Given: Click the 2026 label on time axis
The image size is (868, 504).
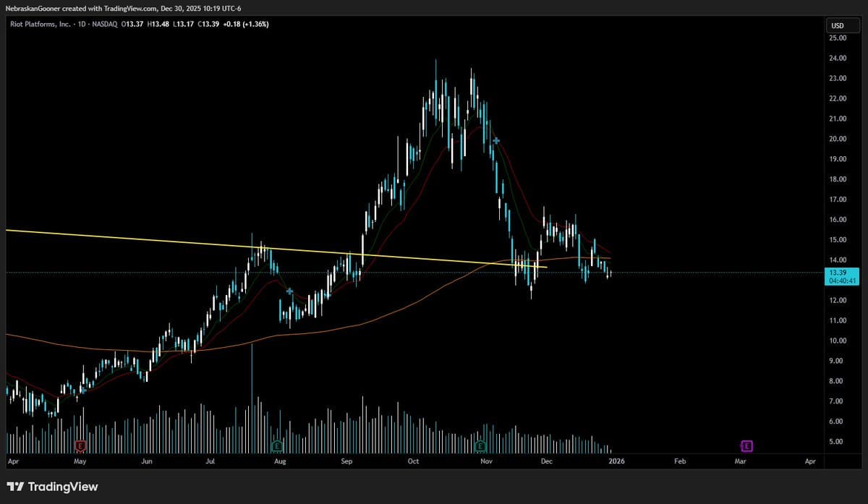Looking at the screenshot, I should 616,461.
